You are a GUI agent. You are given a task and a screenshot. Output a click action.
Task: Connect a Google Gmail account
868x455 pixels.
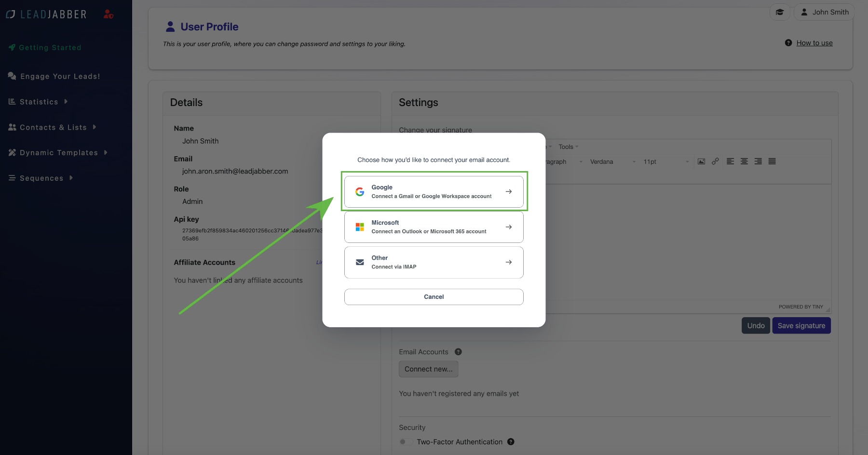pyautogui.click(x=434, y=192)
